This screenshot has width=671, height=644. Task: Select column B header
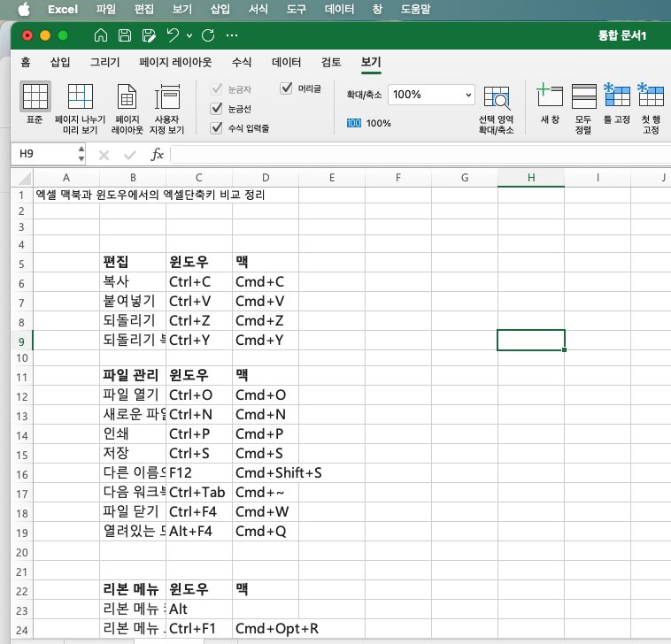click(133, 178)
